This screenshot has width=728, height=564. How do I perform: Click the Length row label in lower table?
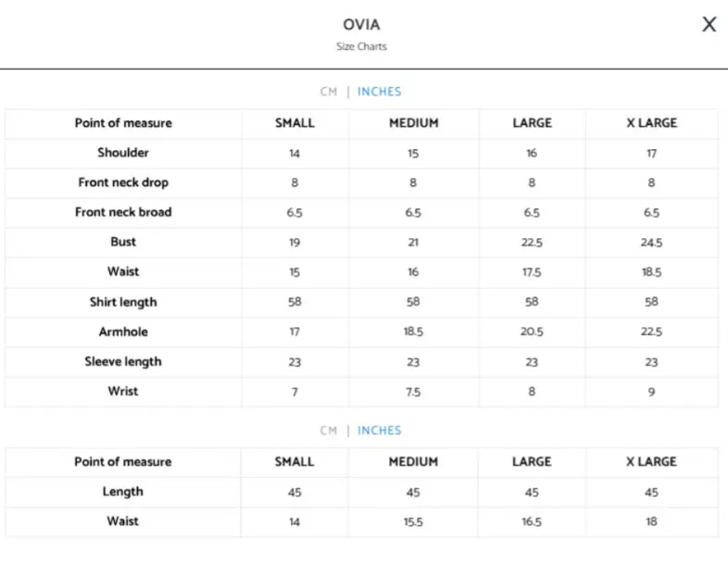click(x=123, y=492)
